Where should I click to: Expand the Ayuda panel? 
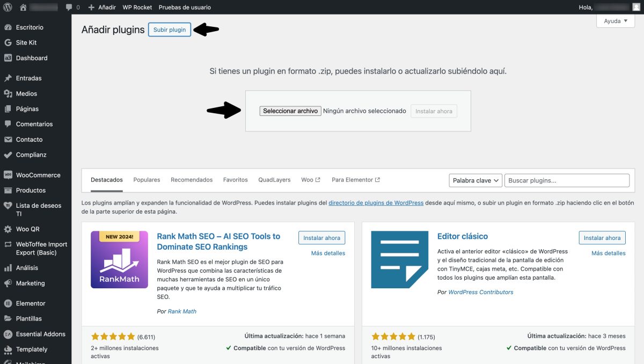point(614,20)
